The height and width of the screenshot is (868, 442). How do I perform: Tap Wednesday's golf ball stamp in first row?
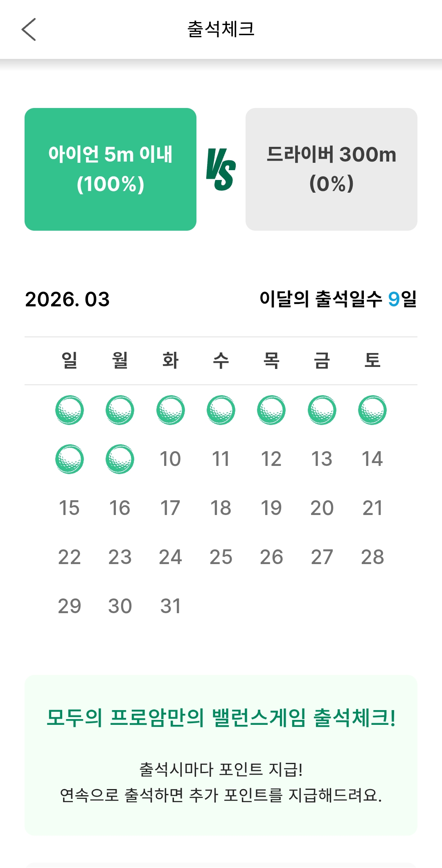(x=221, y=410)
